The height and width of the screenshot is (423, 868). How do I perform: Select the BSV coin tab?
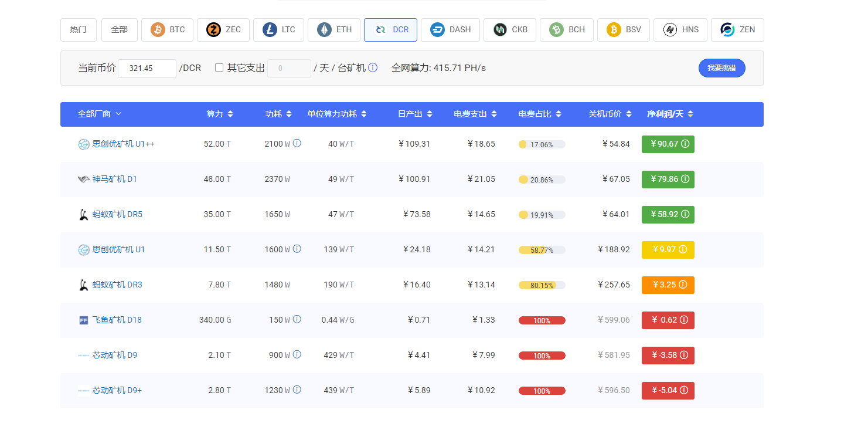[624, 30]
